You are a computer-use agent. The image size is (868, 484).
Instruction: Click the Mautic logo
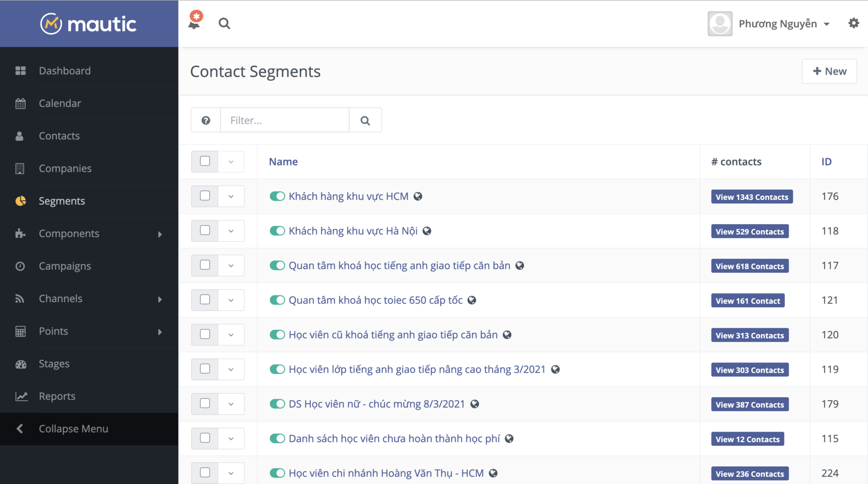pos(88,24)
